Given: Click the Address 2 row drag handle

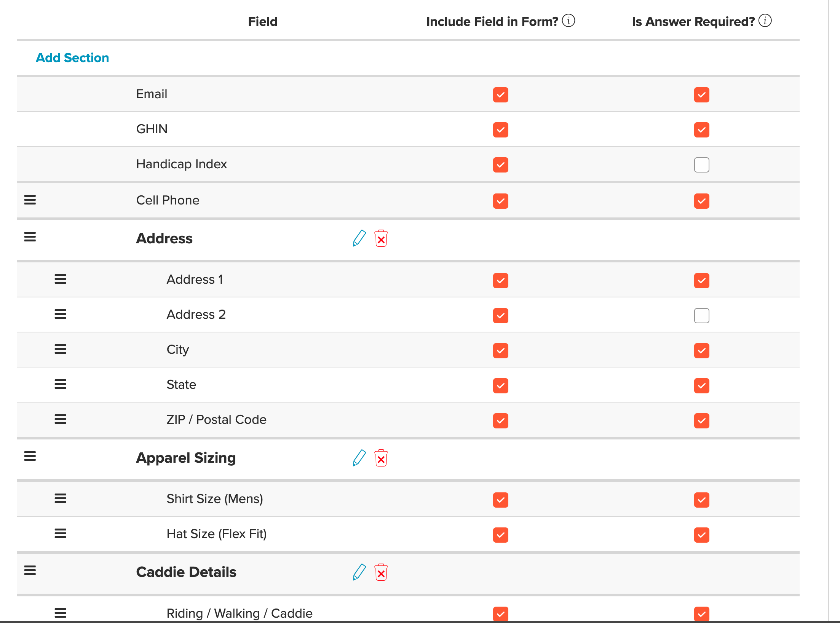Looking at the screenshot, I should [61, 314].
